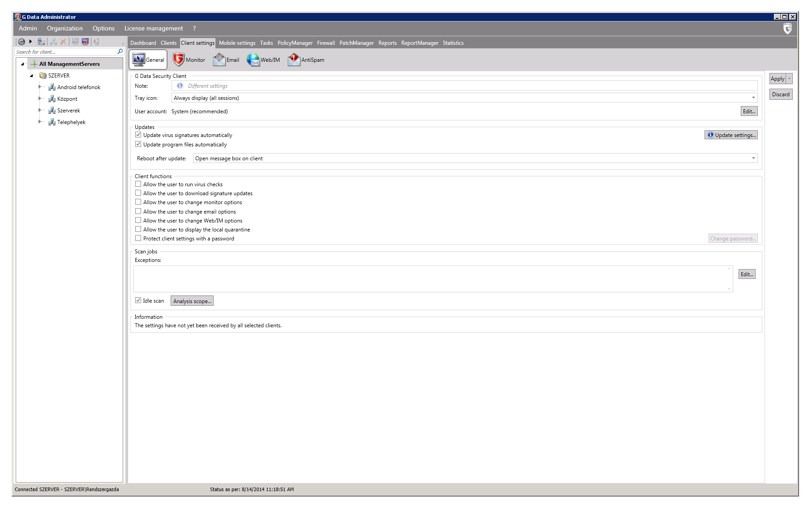Viewport: 812px width, 505px height.
Task: Expand the Szerverek group
Action: 40,110
